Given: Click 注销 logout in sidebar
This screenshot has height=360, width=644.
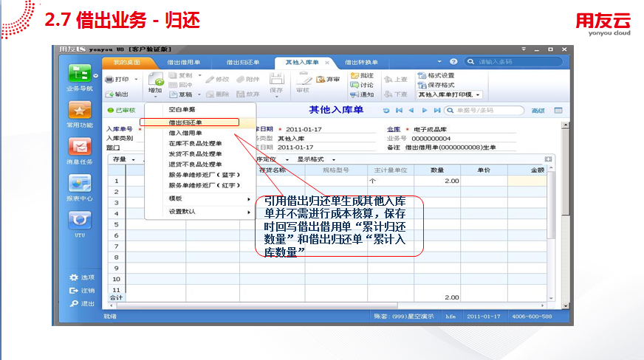Looking at the screenshot, I should (x=82, y=291).
